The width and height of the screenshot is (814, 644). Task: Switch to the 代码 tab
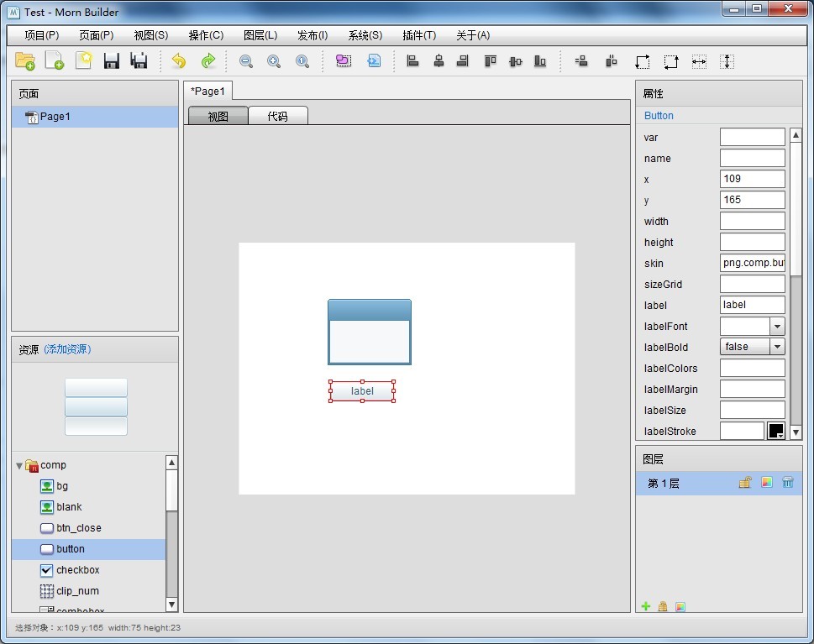coord(277,117)
